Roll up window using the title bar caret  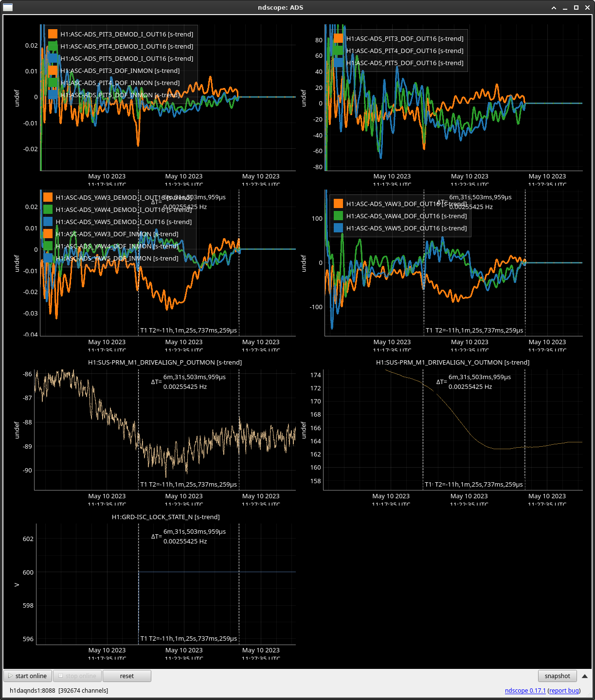(554, 8)
